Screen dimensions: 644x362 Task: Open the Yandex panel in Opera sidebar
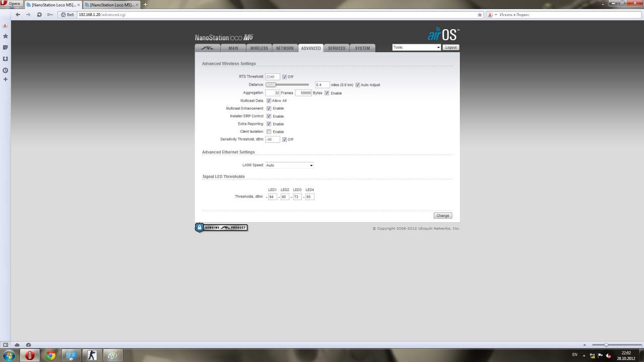[x=5, y=25]
